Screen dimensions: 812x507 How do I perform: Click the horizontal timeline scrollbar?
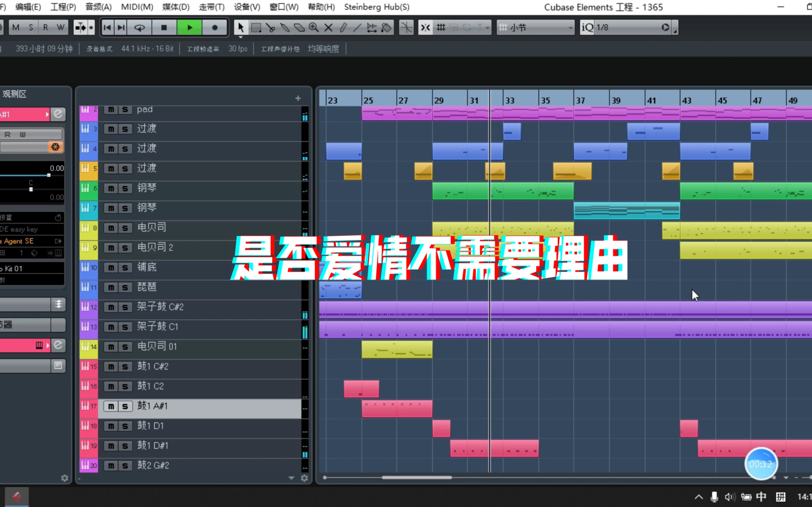coord(417,477)
